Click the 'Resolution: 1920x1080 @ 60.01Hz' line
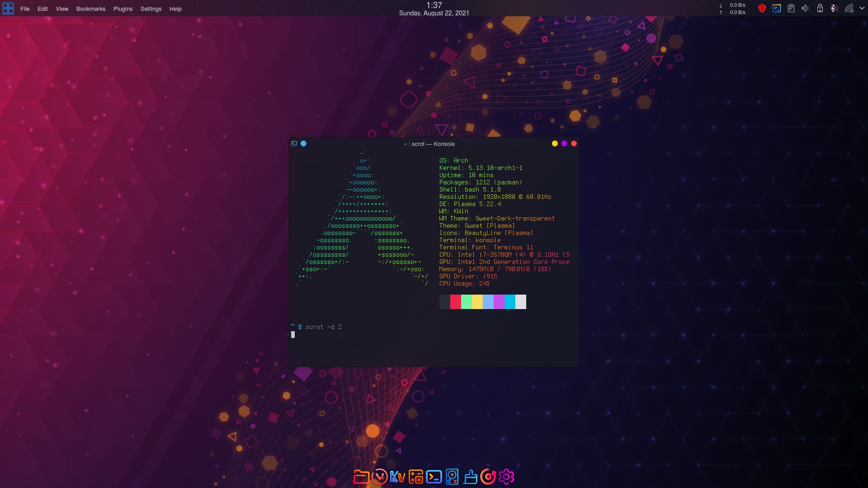Viewport: 868px width, 488px height. click(x=495, y=197)
